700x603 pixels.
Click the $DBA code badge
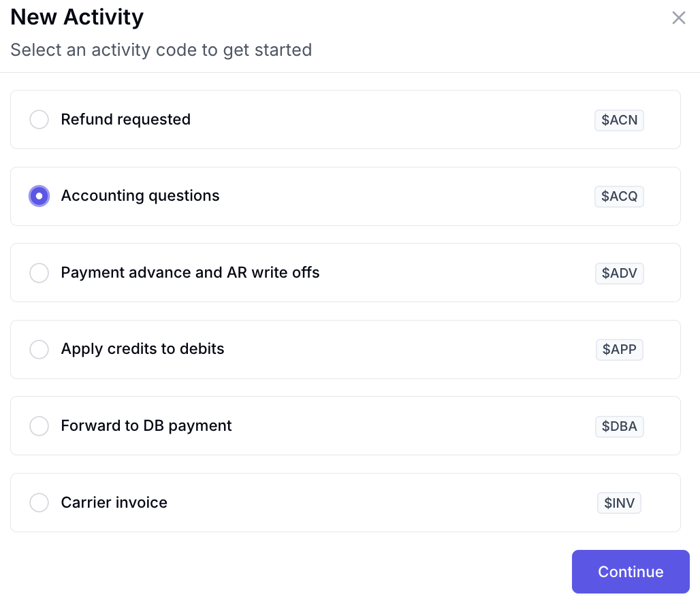tap(619, 426)
